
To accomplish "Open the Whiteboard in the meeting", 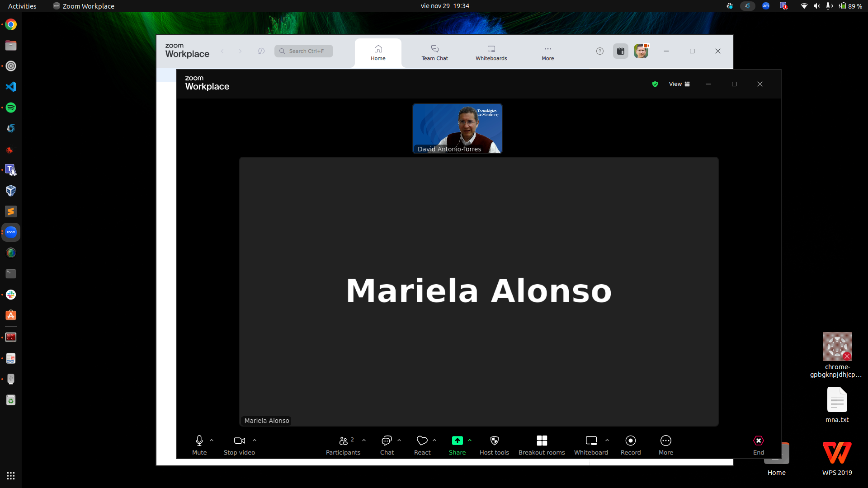I will [x=591, y=445].
